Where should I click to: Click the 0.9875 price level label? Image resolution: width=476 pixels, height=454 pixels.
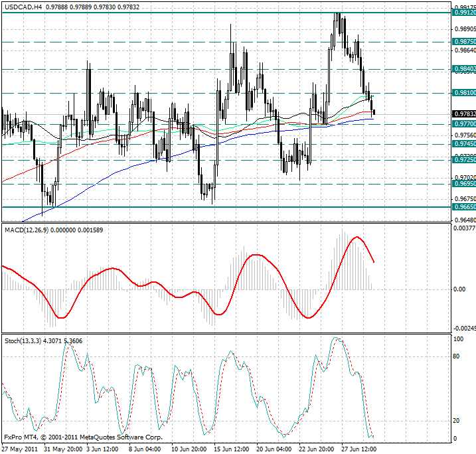pos(464,42)
